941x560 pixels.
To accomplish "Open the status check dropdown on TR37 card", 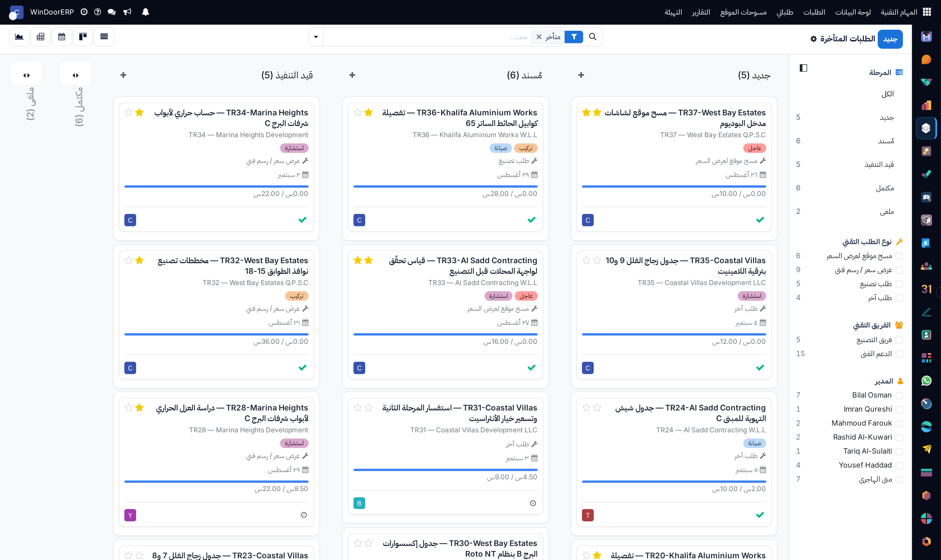I will pos(760,220).
